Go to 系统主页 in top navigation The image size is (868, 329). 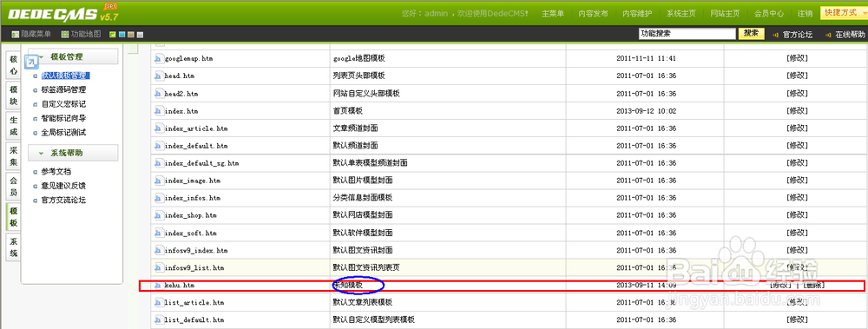click(x=681, y=13)
